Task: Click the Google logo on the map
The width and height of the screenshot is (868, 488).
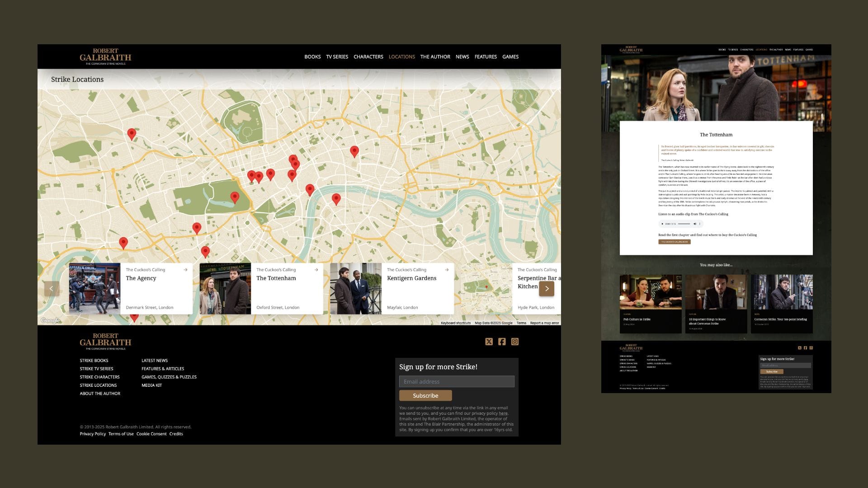Action: pos(51,320)
